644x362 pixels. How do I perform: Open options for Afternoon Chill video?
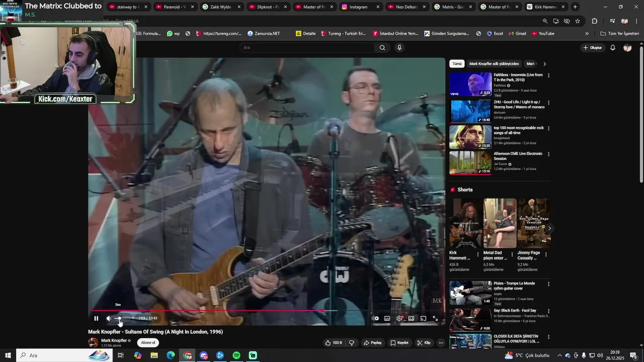[548, 154]
